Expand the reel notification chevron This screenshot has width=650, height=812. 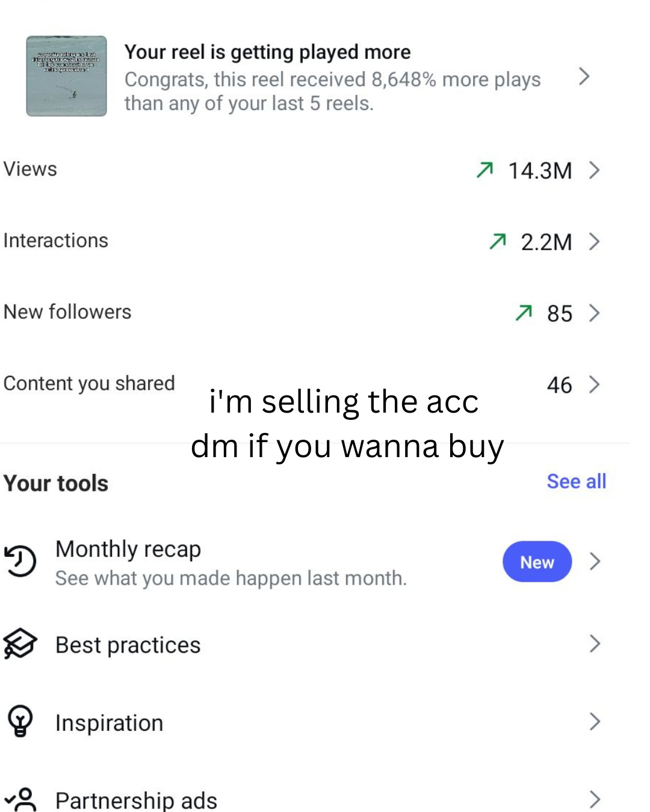(583, 76)
